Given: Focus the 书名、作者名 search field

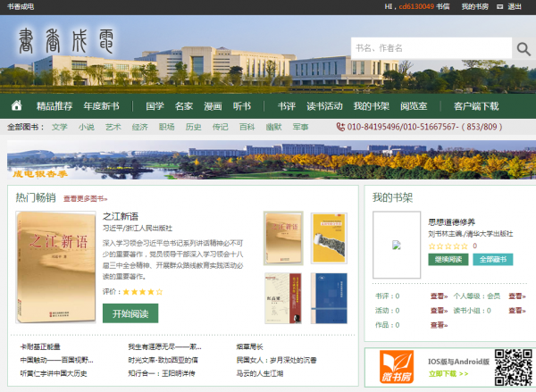Looking at the screenshot, I should [x=431, y=48].
